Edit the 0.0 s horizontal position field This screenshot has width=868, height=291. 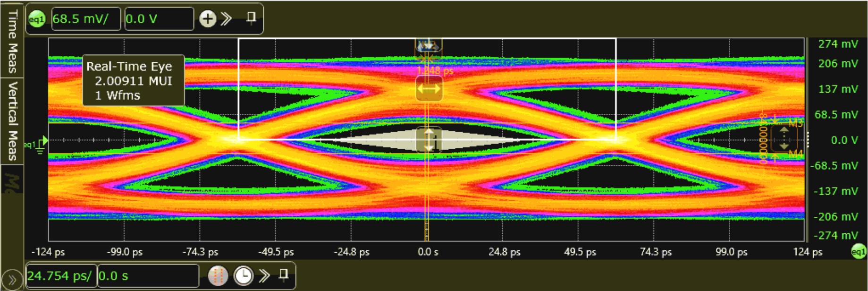pos(148,276)
